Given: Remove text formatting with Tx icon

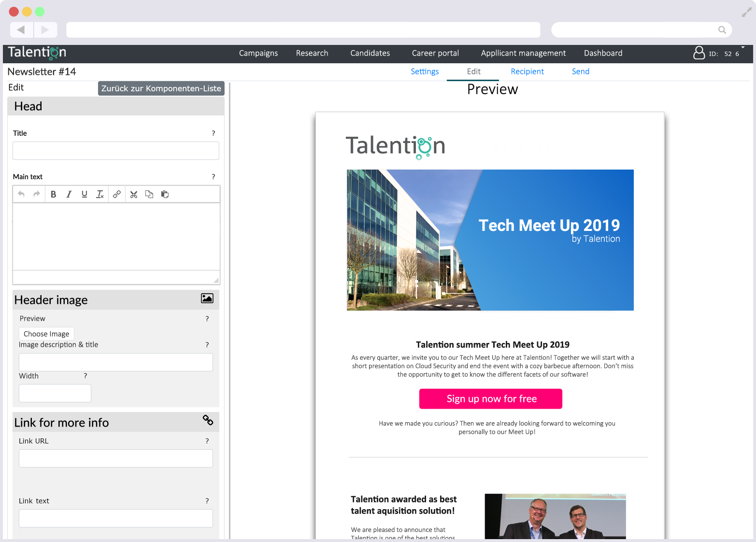Looking at the screenshot, I should pyautogui.click(x=100, y=194).
